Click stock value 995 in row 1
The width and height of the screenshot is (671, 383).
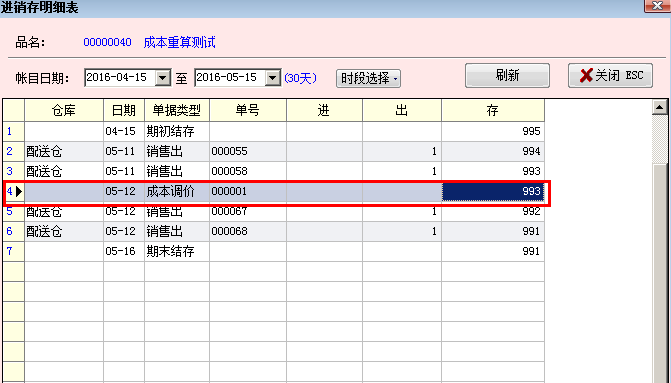pos(493,131)
